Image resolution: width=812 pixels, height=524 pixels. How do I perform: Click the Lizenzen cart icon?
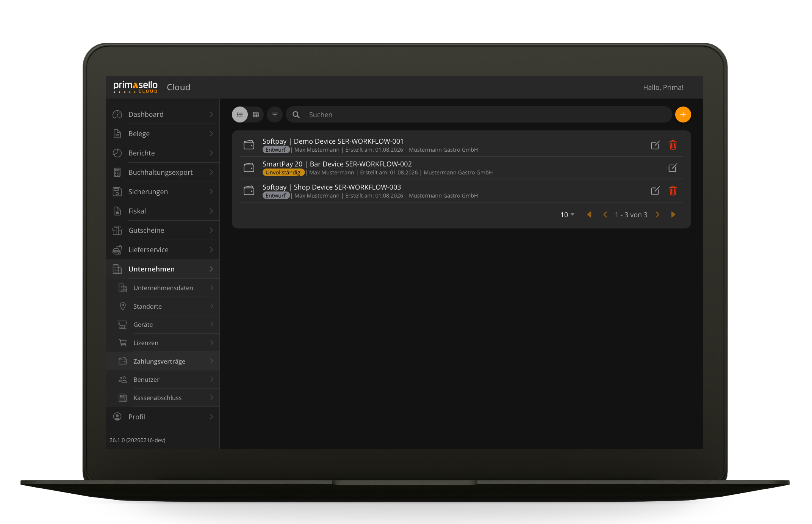(x=123, y=342)
